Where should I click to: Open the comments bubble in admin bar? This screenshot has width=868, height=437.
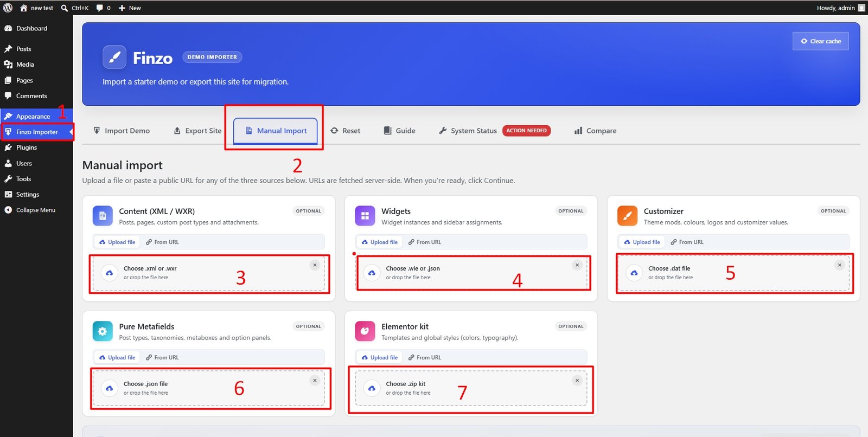[x=103, y=8]
